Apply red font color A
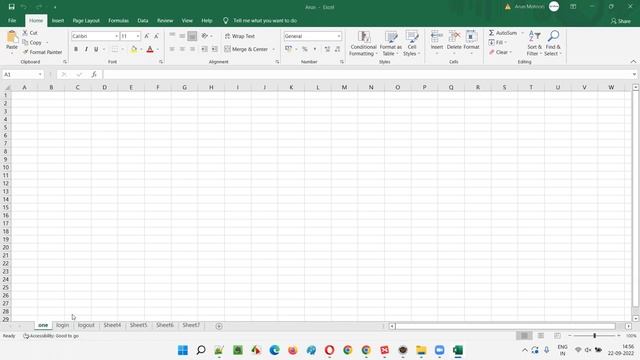This screenshot has height=360, width=640. (x=150, y=49)
